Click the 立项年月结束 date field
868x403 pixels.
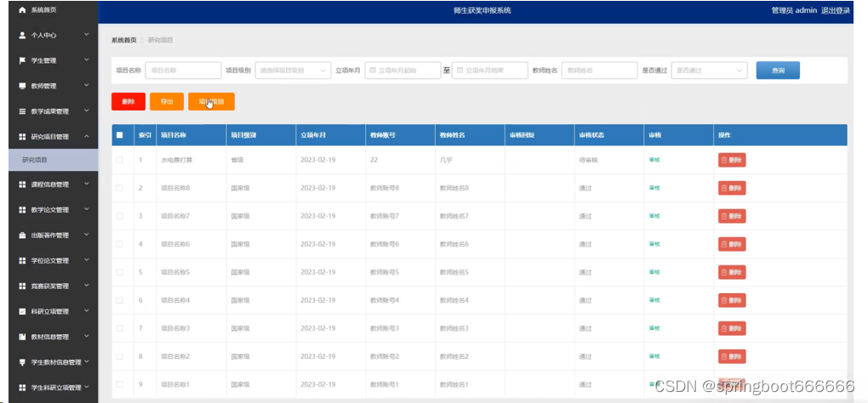[x=489, y=71]
